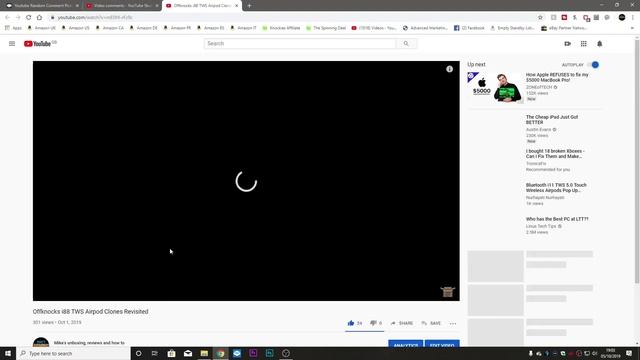Viewport: 640px width, 360px height.
Task: Open Windows action center notifications
Action: point(629,353)
